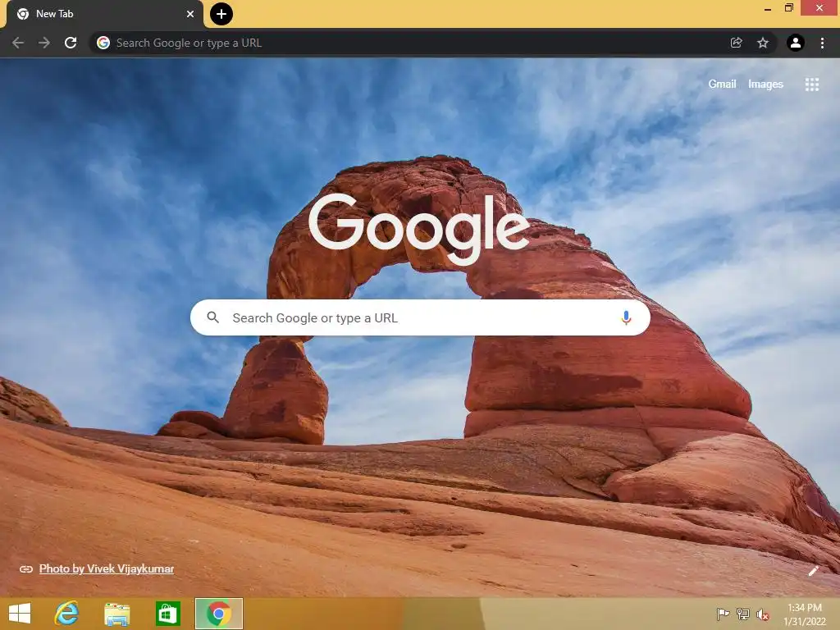
Task: Click the muted volume tray icon
Action: (762, 614)
